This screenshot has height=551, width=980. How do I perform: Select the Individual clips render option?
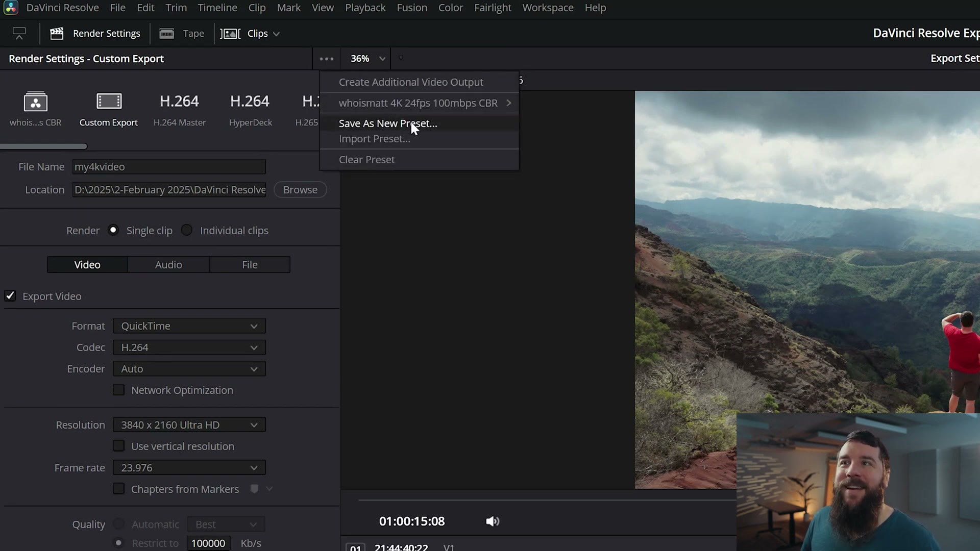(187, 230)
